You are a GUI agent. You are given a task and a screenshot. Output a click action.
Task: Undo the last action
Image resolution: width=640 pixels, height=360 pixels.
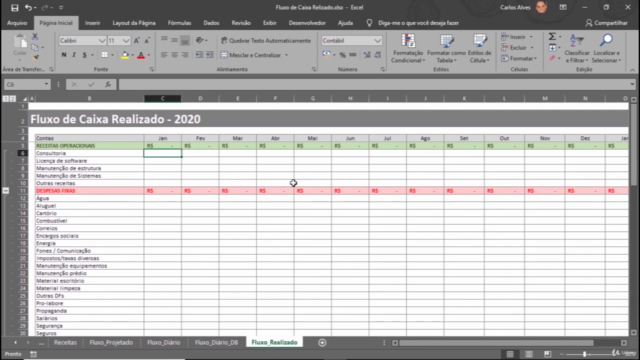pyautogui.click(x=28, y=7)
